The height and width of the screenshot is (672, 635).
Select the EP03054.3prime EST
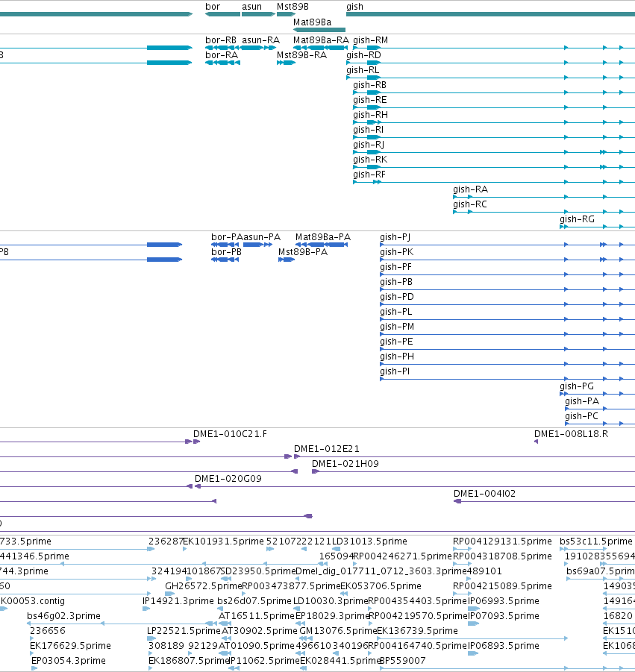69,660
